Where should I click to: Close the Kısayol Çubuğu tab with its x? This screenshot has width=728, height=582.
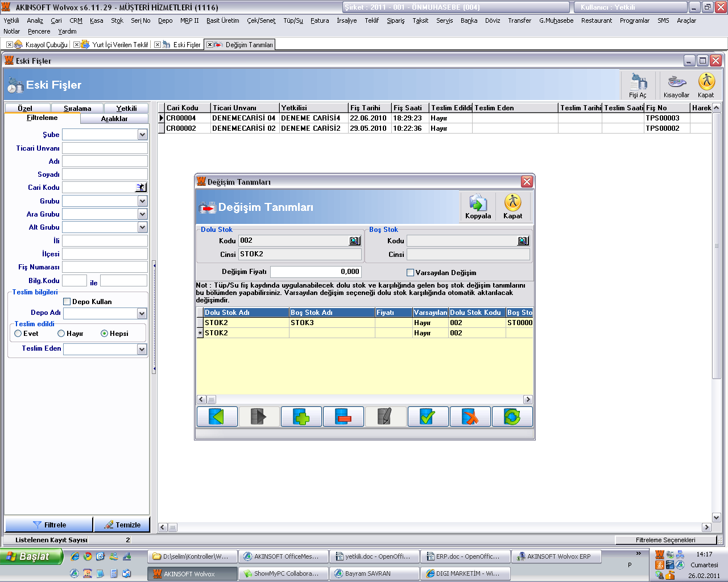[x=9, y=44]
